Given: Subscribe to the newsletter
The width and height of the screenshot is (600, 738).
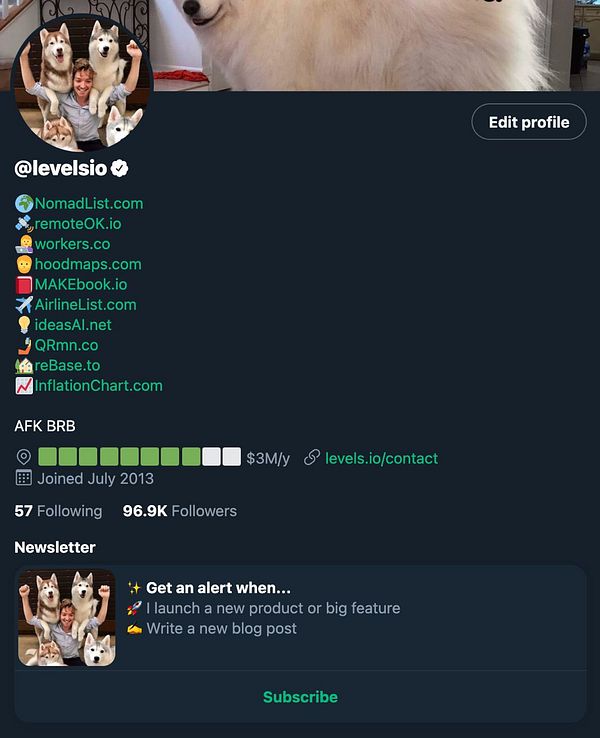Looking at the screenshot, I should [x=300, y=697].
